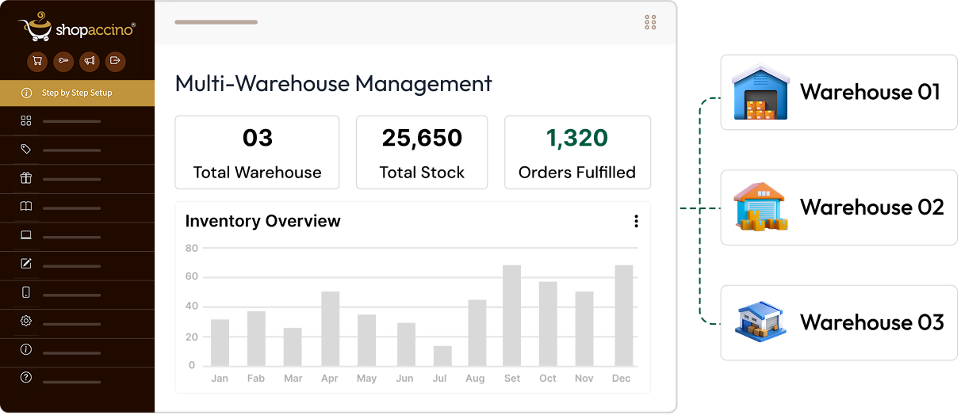Click the Nov axis label
The width and height of the screenshot is (980, 415).
(x=584, y=379)
